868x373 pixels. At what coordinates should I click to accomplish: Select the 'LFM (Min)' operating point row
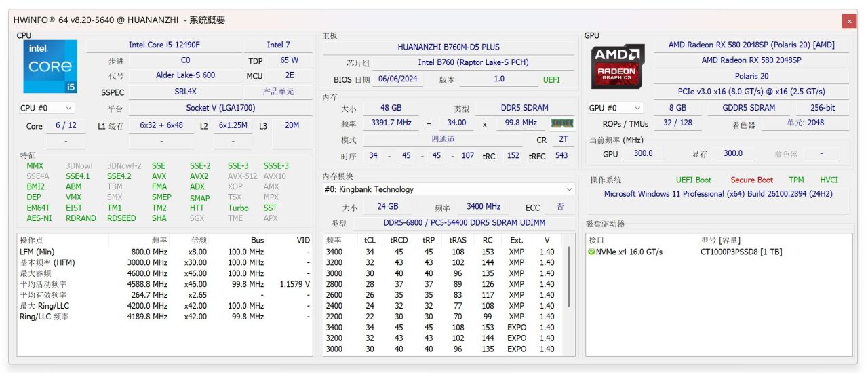click(x=165, y=252)
